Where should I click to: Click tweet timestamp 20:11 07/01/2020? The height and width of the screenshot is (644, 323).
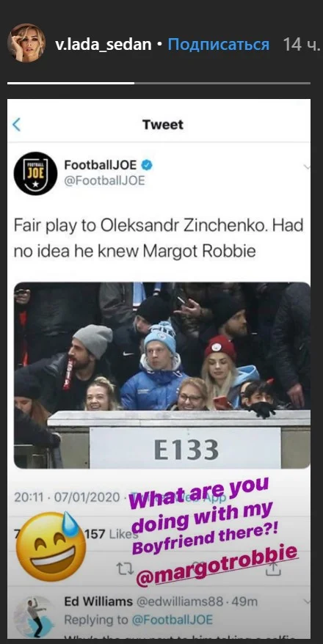(x=68, y=497)
